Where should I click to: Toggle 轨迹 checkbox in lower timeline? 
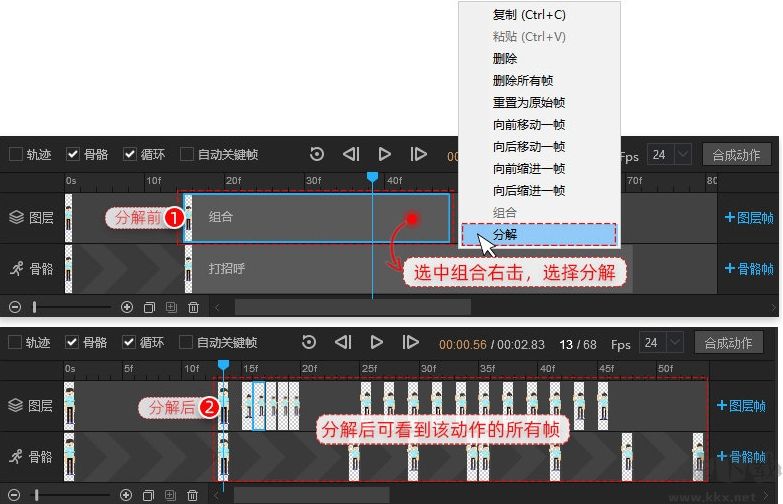coord(15,342)
